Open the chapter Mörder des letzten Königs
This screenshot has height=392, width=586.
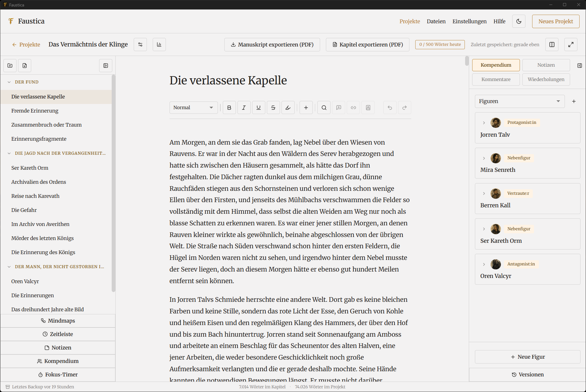pos(56,238)
